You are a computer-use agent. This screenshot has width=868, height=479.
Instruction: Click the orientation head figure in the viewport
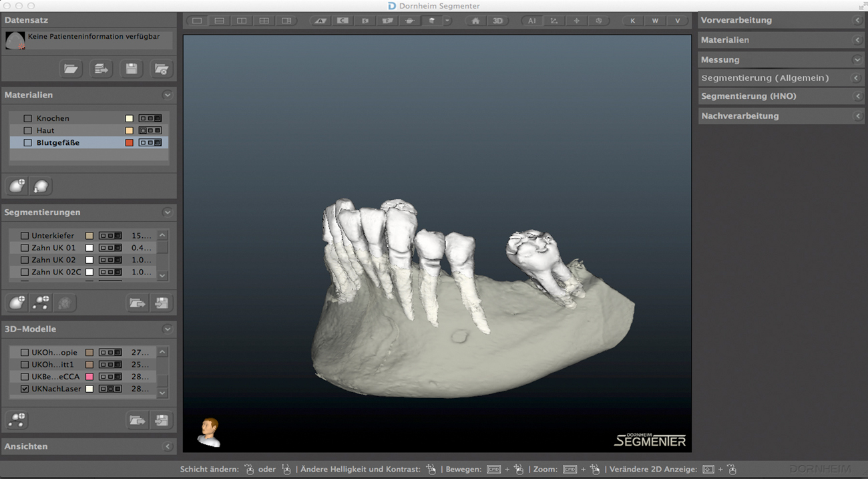tap(209, 432)
